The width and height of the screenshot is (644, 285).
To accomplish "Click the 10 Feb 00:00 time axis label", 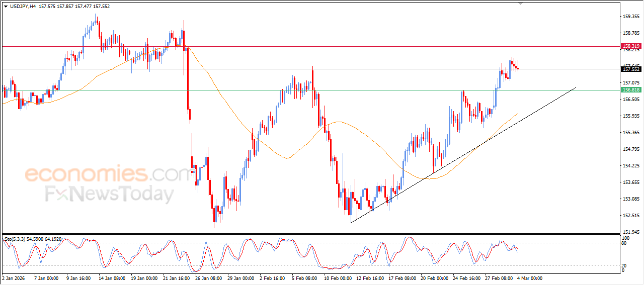I will point(338,278).
